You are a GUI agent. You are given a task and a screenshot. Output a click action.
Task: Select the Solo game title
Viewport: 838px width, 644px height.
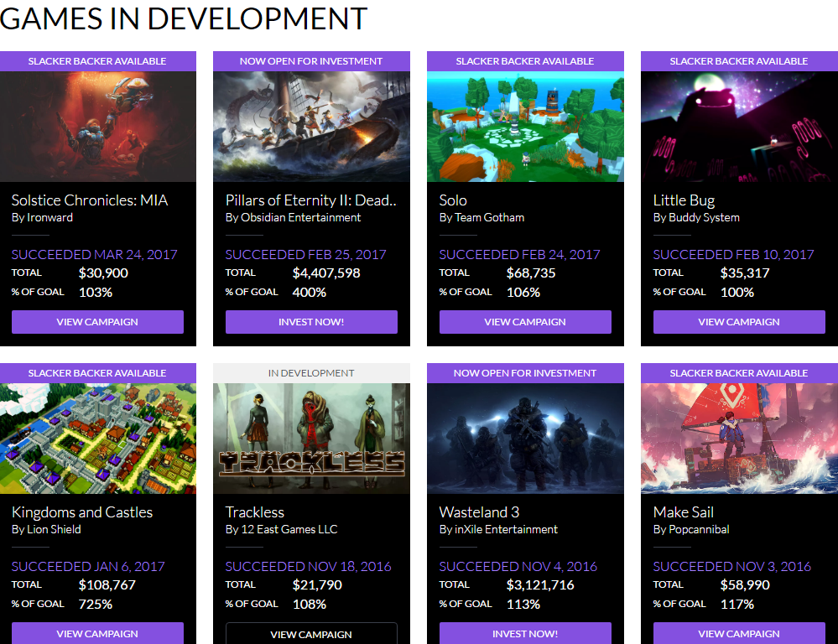coord(453,200)
